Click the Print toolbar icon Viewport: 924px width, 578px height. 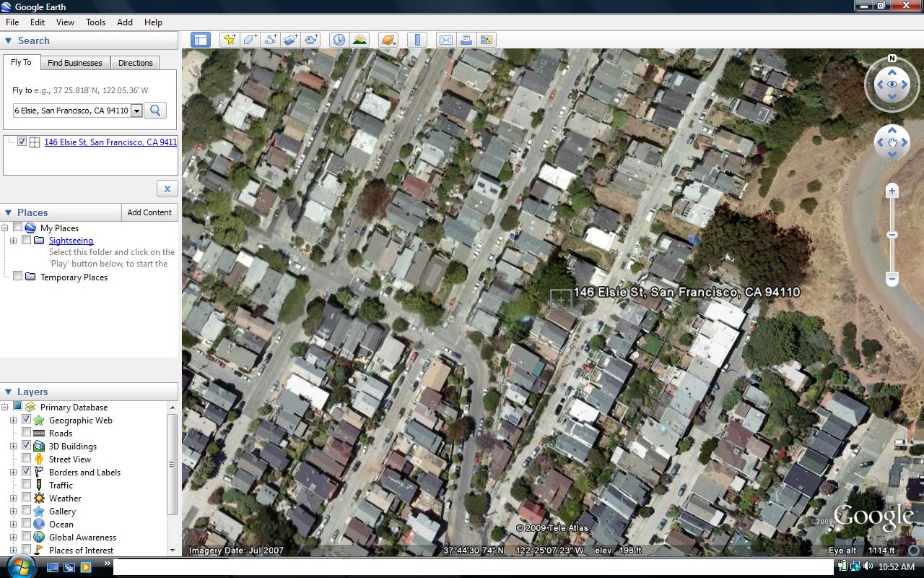click(x=466, y=40)
